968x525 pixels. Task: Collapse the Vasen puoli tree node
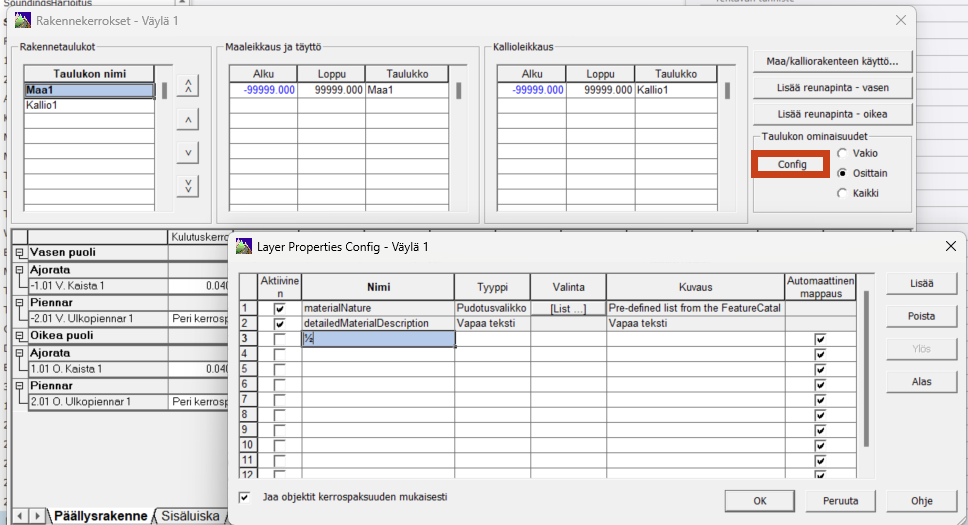(x=20, y=253)
